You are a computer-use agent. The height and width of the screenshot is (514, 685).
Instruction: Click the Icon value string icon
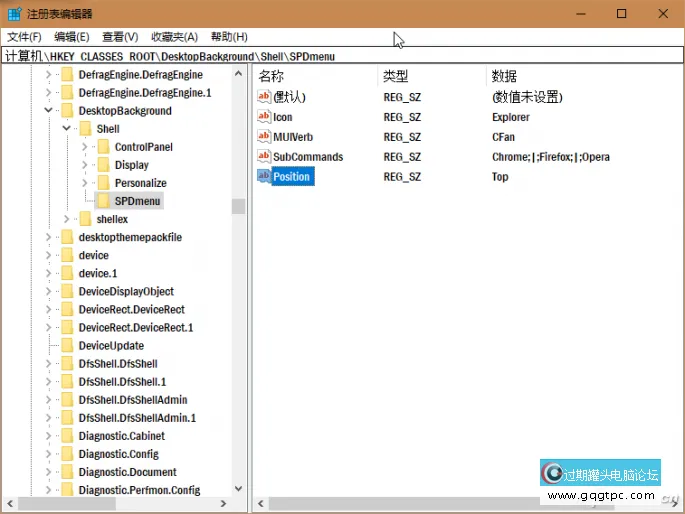click(264, 117)
